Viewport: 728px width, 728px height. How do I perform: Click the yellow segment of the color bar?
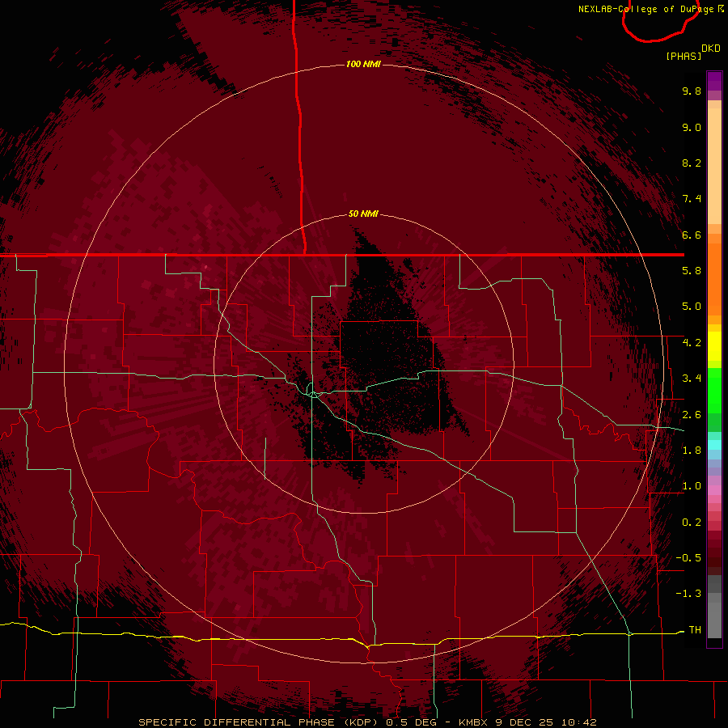coord(714,346)
